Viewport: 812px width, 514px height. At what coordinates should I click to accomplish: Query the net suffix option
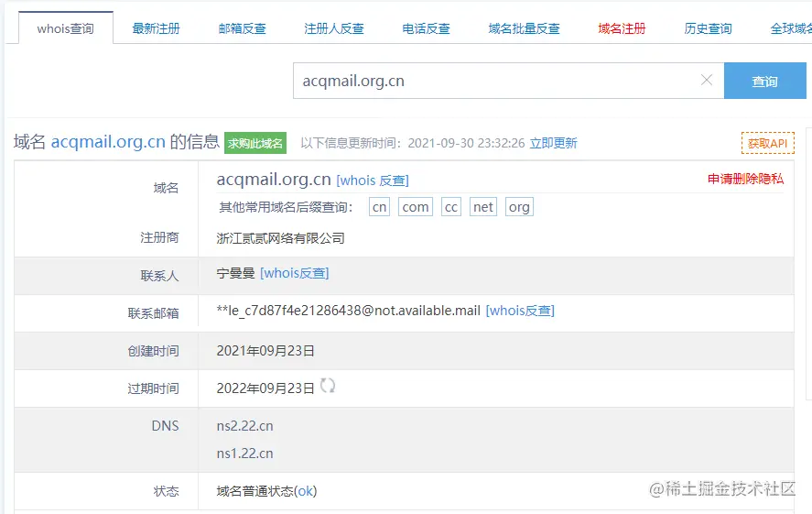[483, 207]
